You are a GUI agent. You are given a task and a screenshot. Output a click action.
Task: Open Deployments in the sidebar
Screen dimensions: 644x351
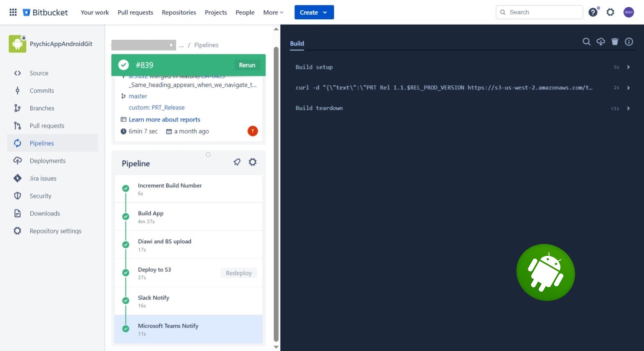point(48,161)
